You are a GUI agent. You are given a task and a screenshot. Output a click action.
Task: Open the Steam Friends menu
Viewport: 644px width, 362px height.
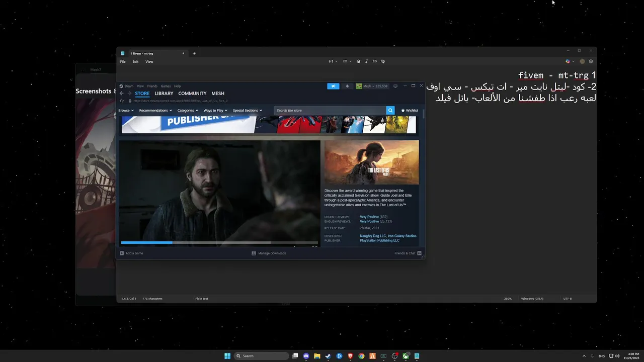click(152, 86)
